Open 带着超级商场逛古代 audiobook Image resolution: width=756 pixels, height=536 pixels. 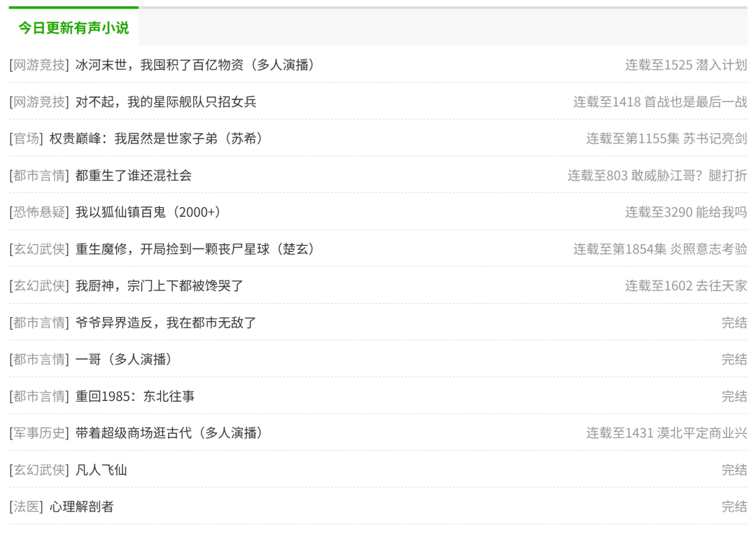pos(169,433)
